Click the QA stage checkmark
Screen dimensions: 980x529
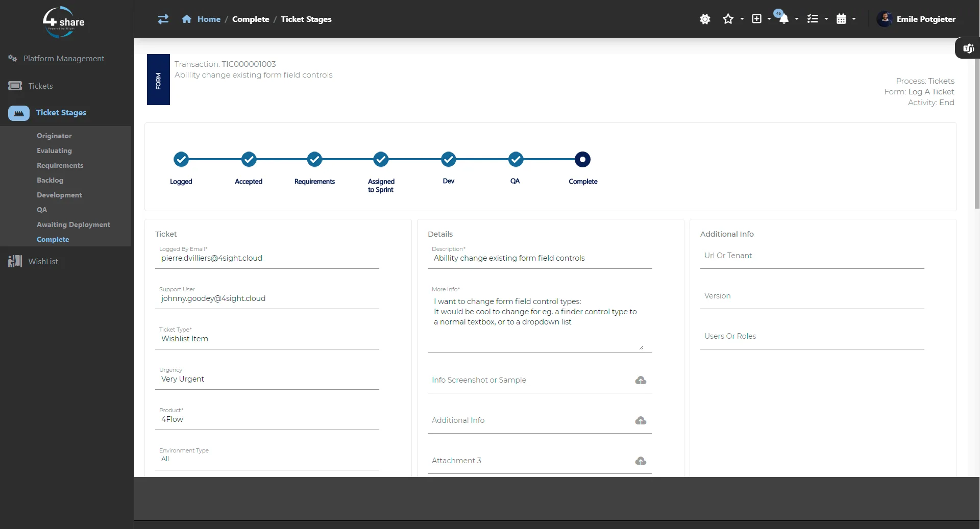[x=516, y=160]
